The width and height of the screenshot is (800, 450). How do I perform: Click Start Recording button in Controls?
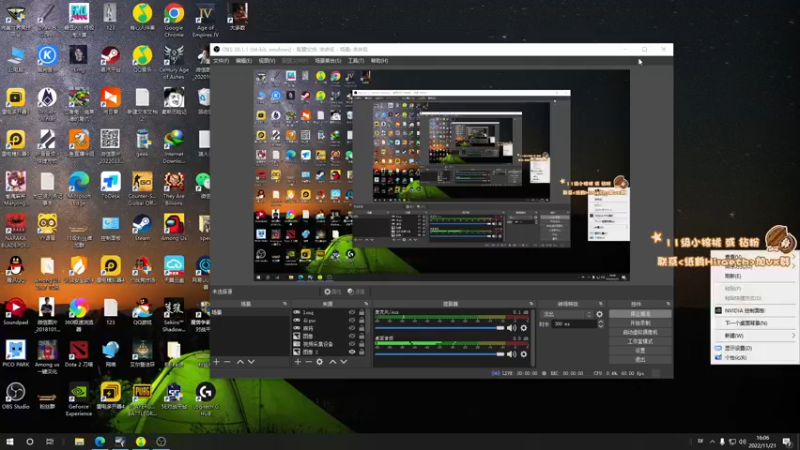pyautogui.click(x=640, y=323)
